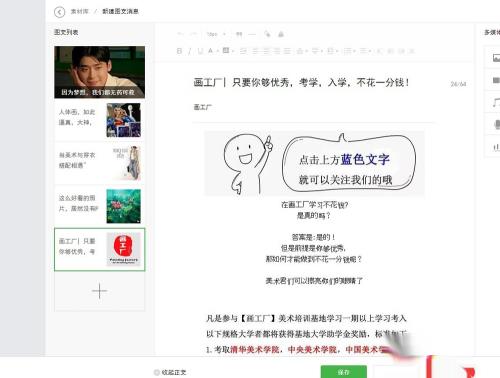500x378 pixels.
Task: Click the undo arrow in the editor toolbar
Action: [180, 34]
